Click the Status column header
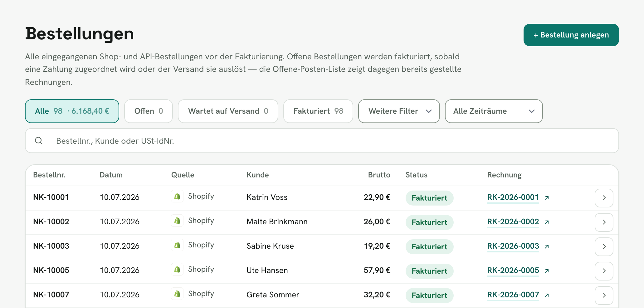 [417, 175]
